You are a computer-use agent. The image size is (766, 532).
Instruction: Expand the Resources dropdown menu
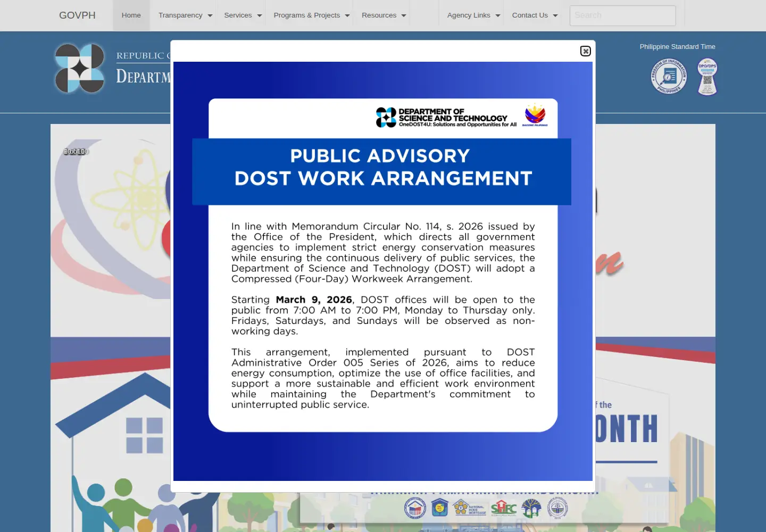coord(384,15)
